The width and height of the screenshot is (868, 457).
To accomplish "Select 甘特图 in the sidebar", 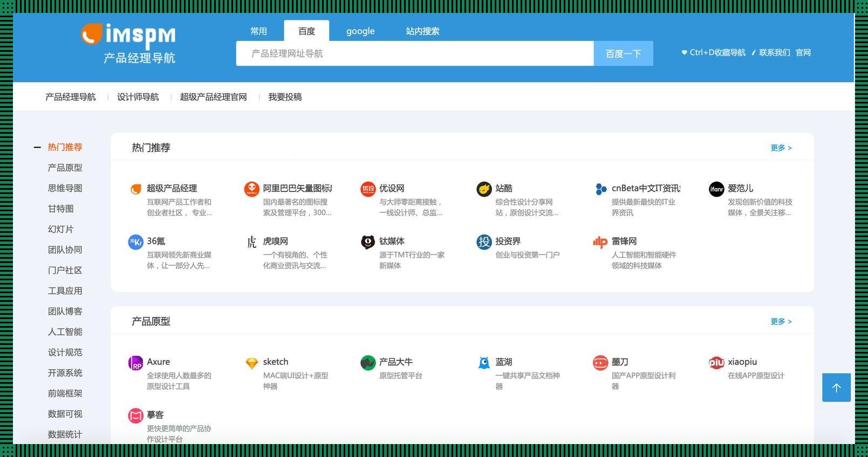I will [x=60, y=209].
